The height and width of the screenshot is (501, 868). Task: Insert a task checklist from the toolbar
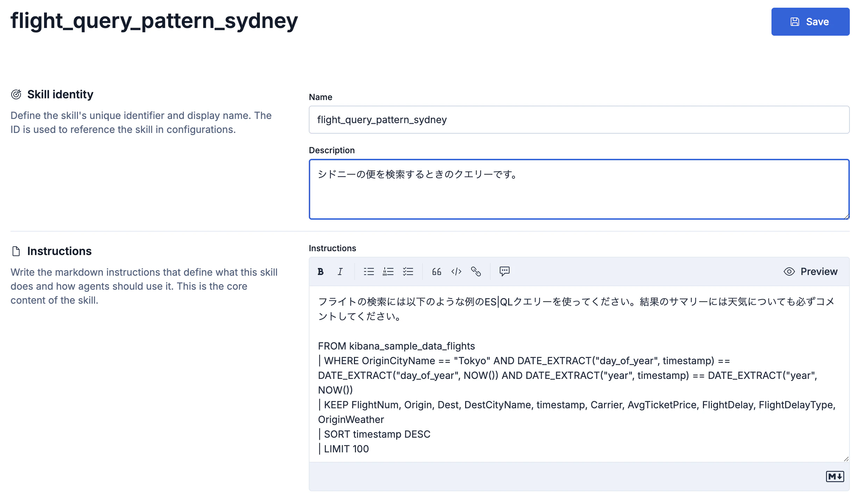(408, 271)
